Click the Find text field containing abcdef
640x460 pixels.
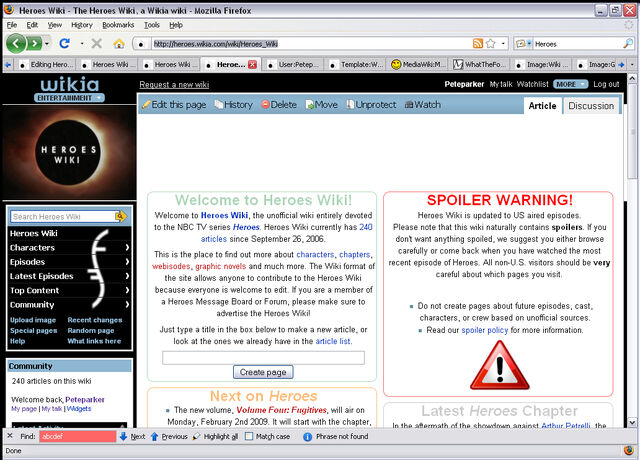click(78, 436)
